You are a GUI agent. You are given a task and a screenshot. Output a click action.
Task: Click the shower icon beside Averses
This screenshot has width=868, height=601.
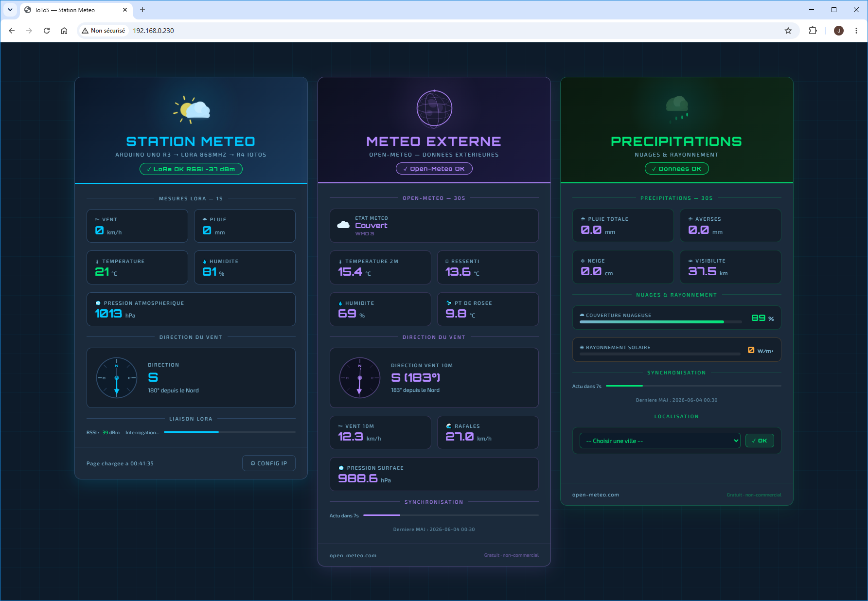point(691,219)
